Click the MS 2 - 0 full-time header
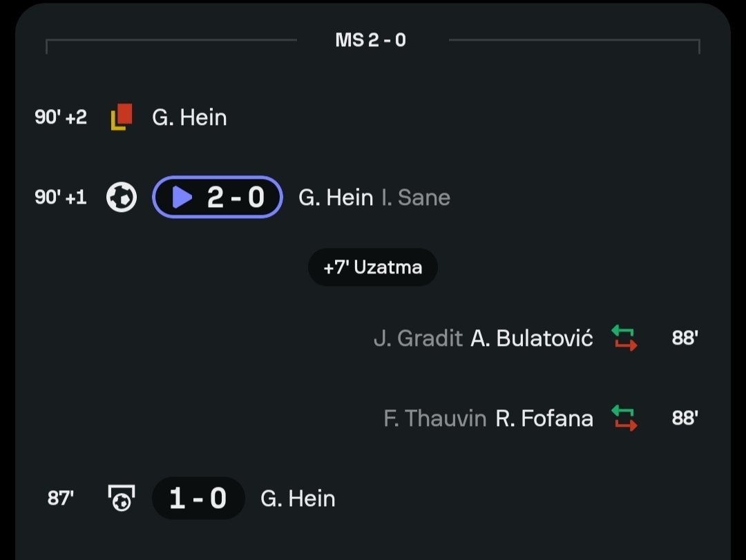This screenshot has width=746, height=560. pos(371,40)
